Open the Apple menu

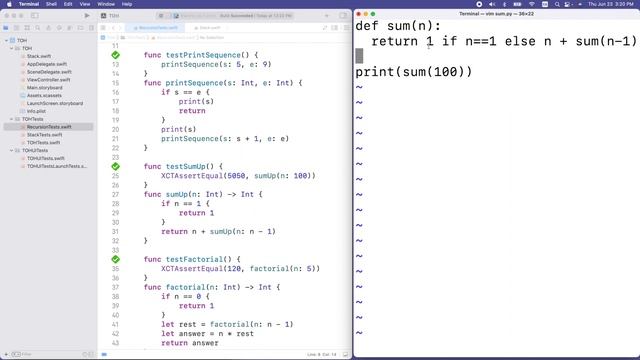pyautogui.click(x=9, y=4)
